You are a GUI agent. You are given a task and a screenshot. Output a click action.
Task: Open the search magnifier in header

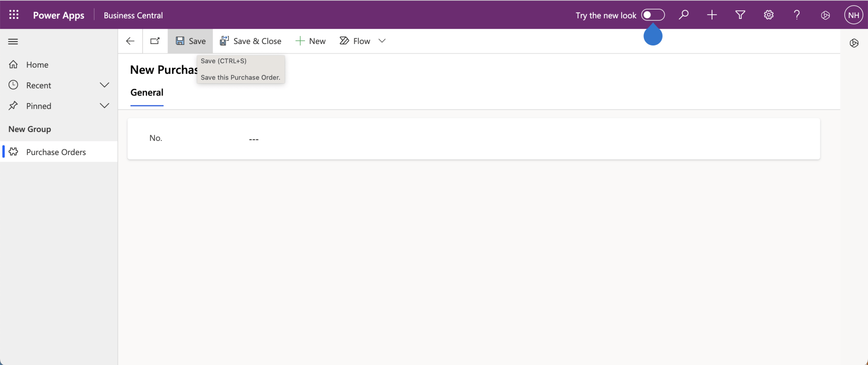click(683, 15)
